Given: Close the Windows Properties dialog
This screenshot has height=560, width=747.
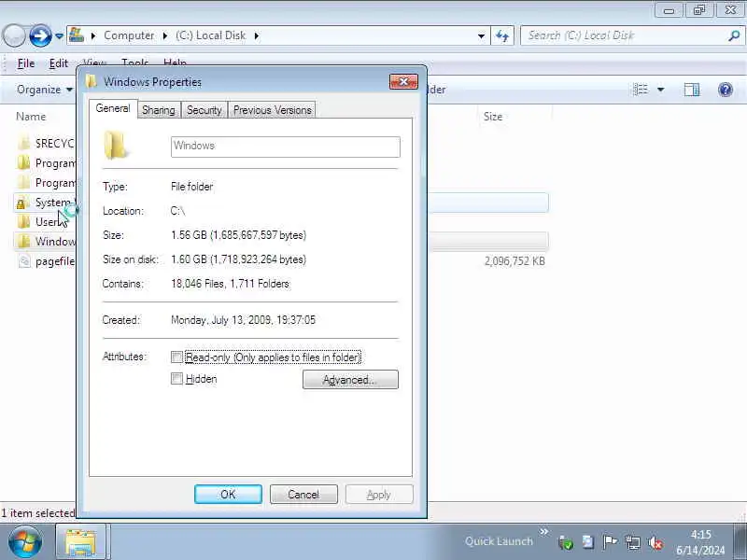Looking at the screenshot, I should tap(403, 82).
